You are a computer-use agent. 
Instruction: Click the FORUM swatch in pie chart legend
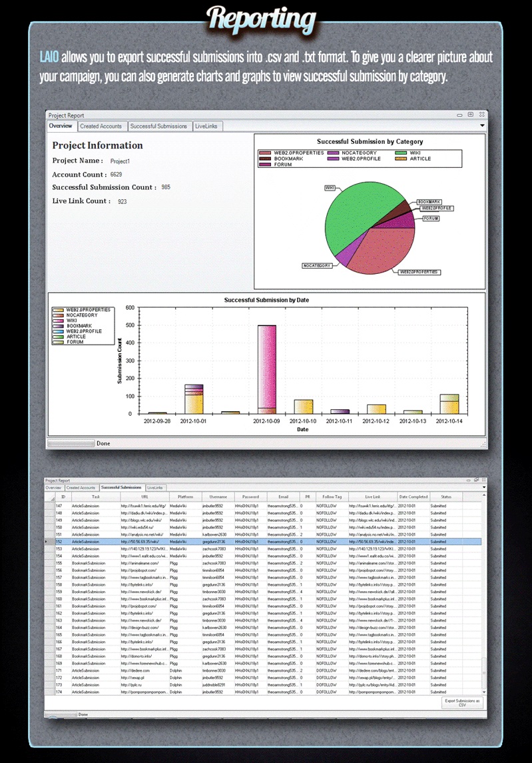265,165
